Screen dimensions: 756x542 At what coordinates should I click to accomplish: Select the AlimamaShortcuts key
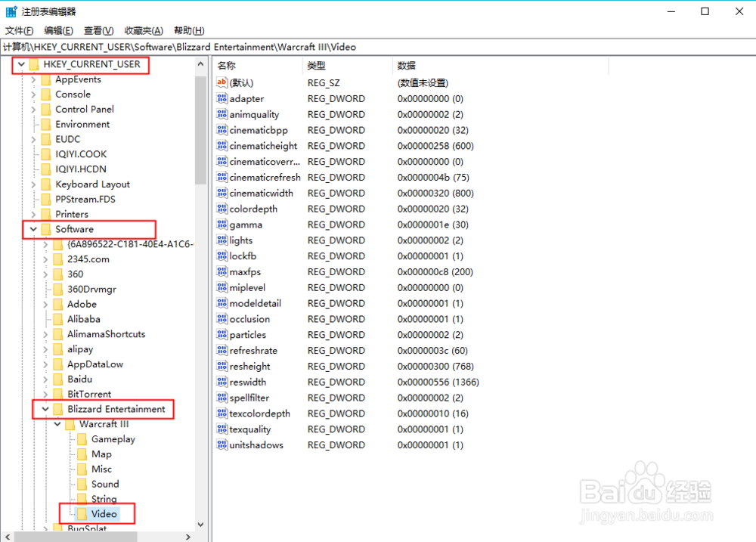point(106,333)
